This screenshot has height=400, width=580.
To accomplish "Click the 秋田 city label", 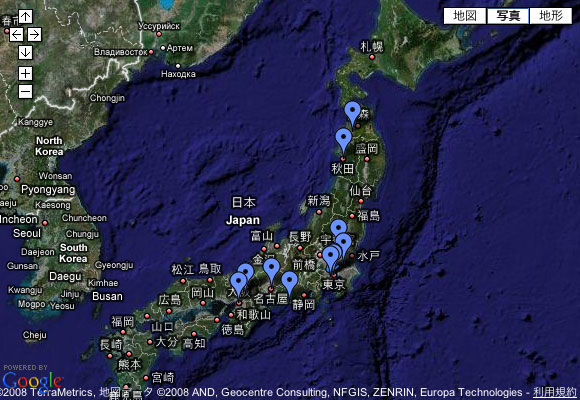I will coord(343,169).
